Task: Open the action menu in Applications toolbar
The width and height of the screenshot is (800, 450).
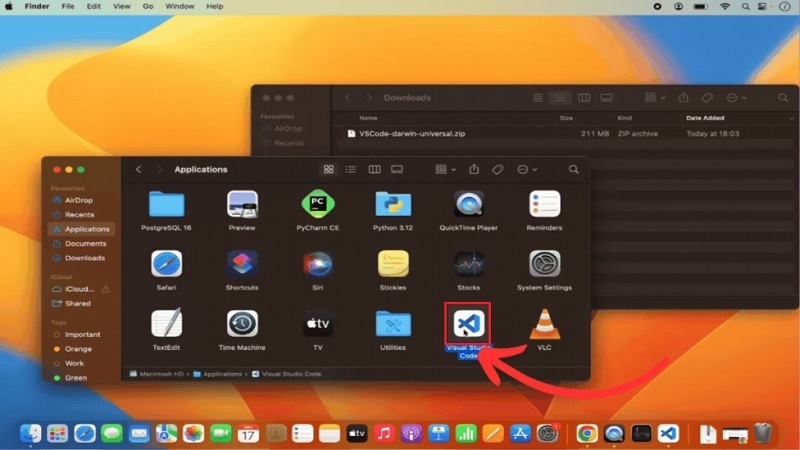Action: (x=527, y=169)
